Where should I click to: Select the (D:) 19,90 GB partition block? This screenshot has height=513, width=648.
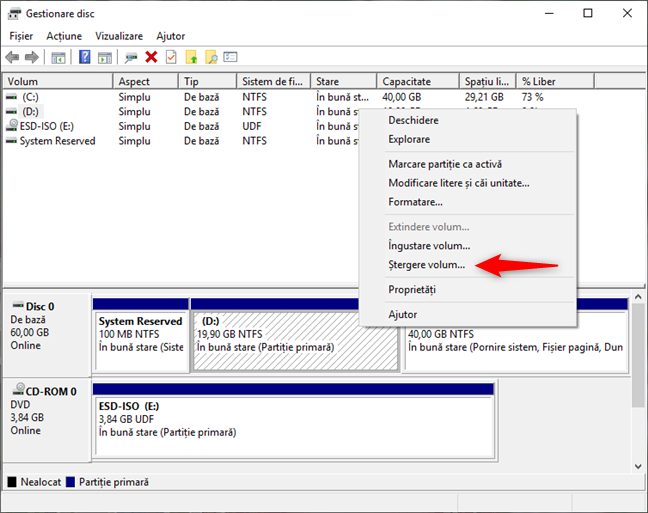(295, 341)
